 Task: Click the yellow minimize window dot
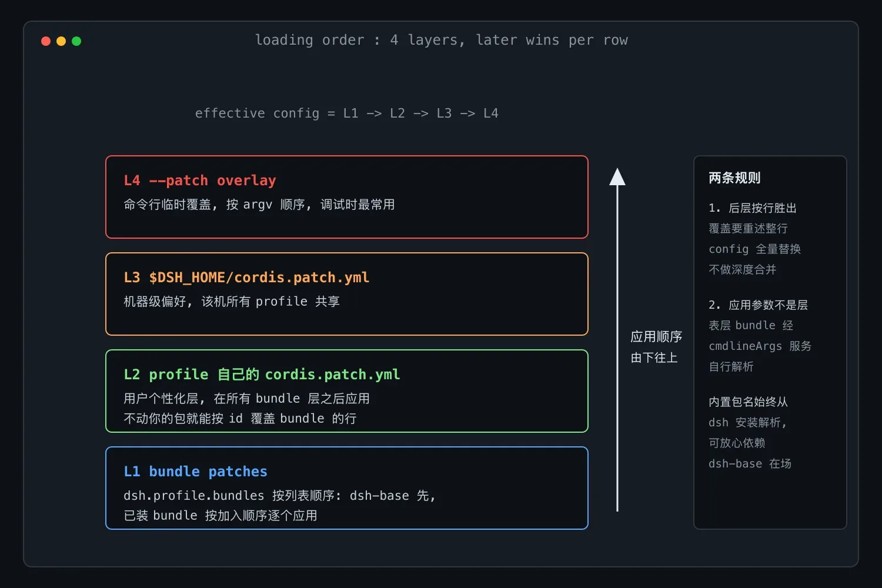click(x=61, y=41)
